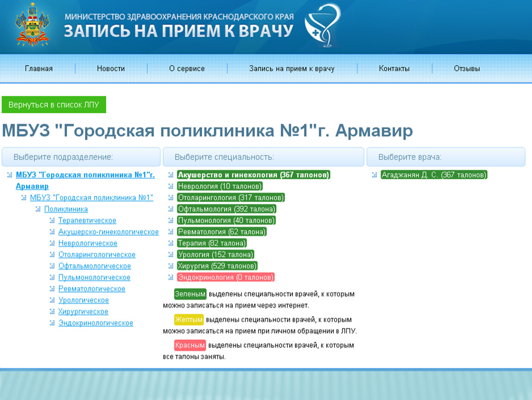The height and width of the screenshot is (400, 532).
Task: Open sub-link МБУЗ "Городская поликлиника №1"
Action: point(92,198)
